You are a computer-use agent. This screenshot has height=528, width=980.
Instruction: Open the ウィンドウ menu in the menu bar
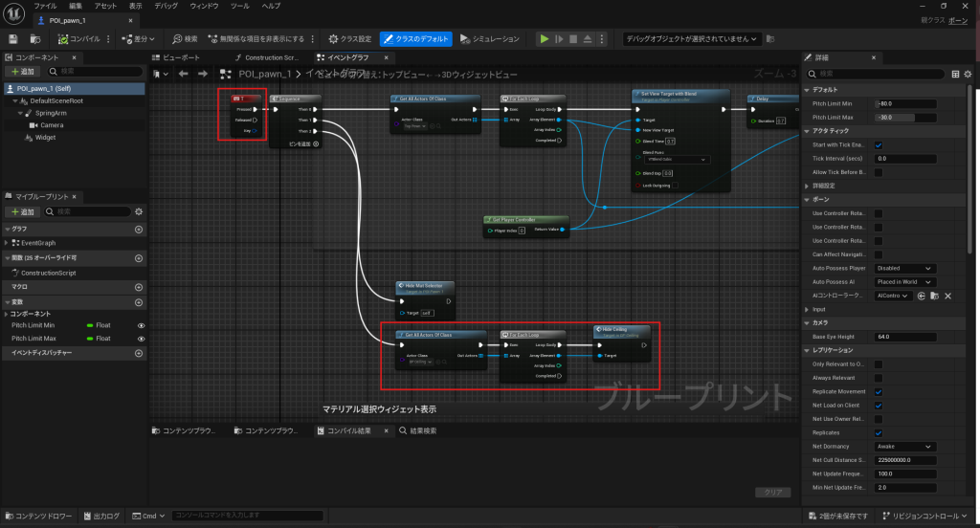point(203,6)
